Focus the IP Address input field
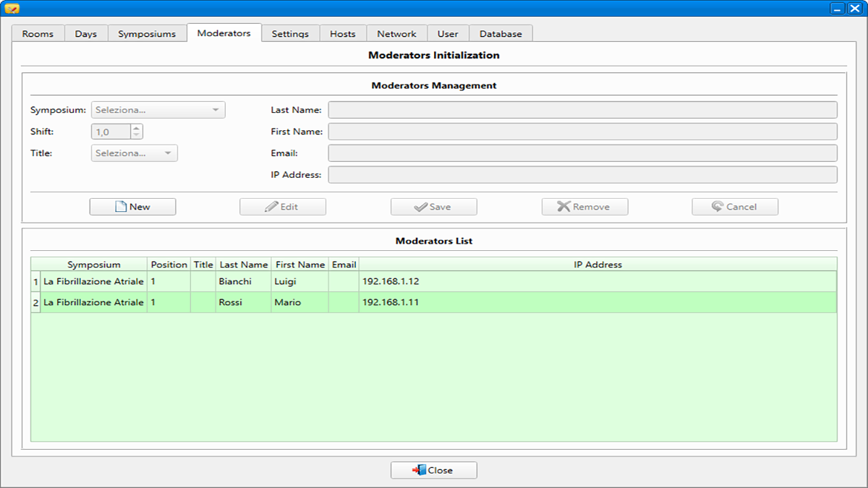The image size is (868, 488). point(582,175)
